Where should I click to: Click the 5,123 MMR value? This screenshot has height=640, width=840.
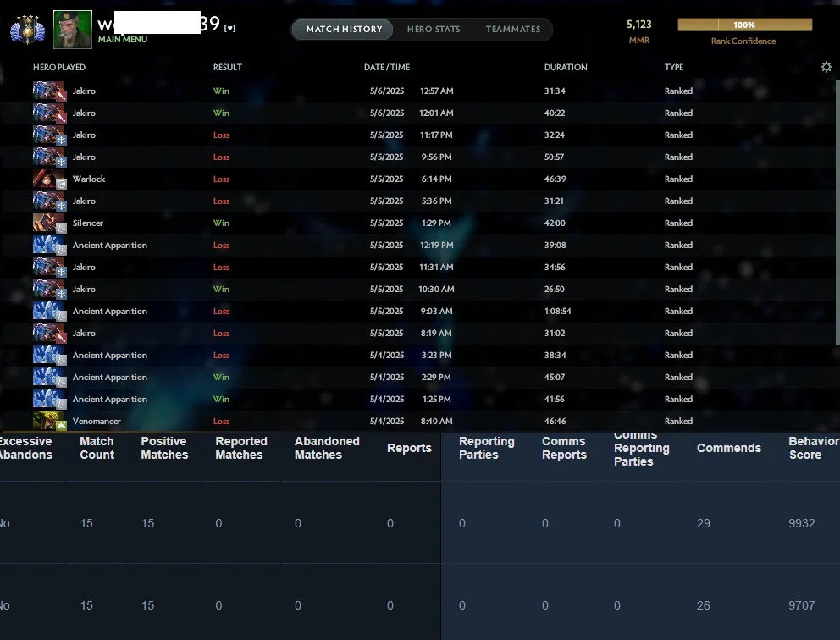click(x=639, y=25)
